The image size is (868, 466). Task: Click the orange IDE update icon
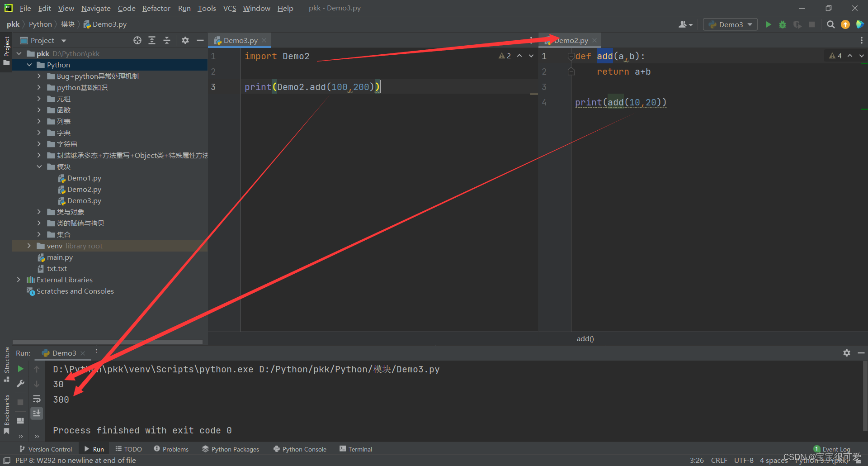coord(845,24)
